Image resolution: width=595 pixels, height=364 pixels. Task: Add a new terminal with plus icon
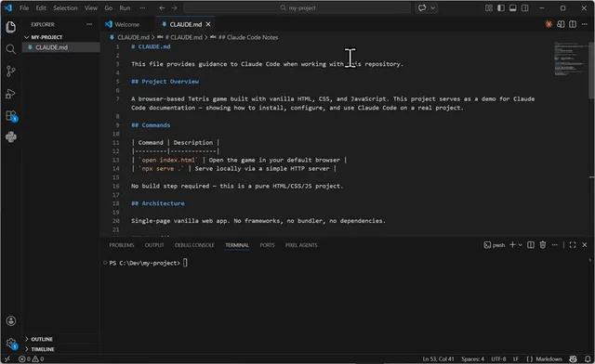click(512, 245)
